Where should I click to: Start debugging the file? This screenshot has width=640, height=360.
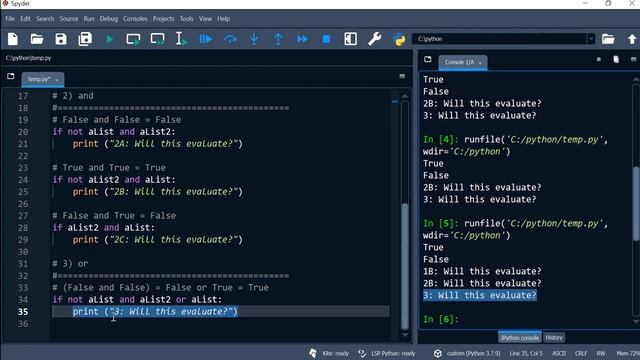coord(206,39)
